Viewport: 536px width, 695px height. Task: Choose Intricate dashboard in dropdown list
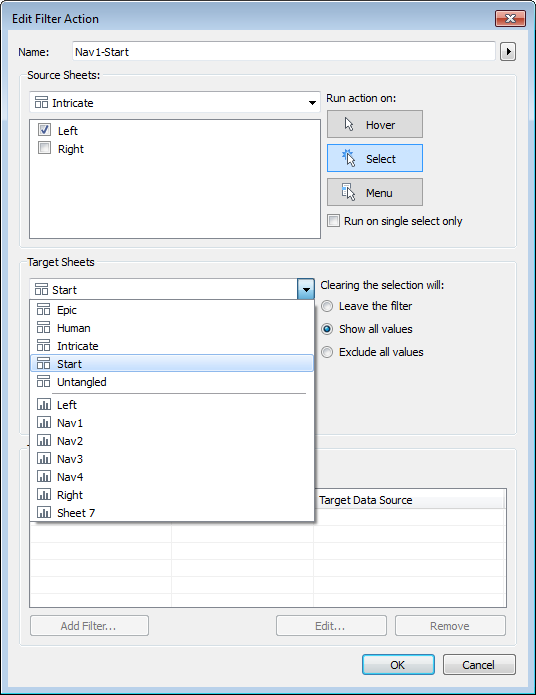pyautogui.click(x=172, y=346)
